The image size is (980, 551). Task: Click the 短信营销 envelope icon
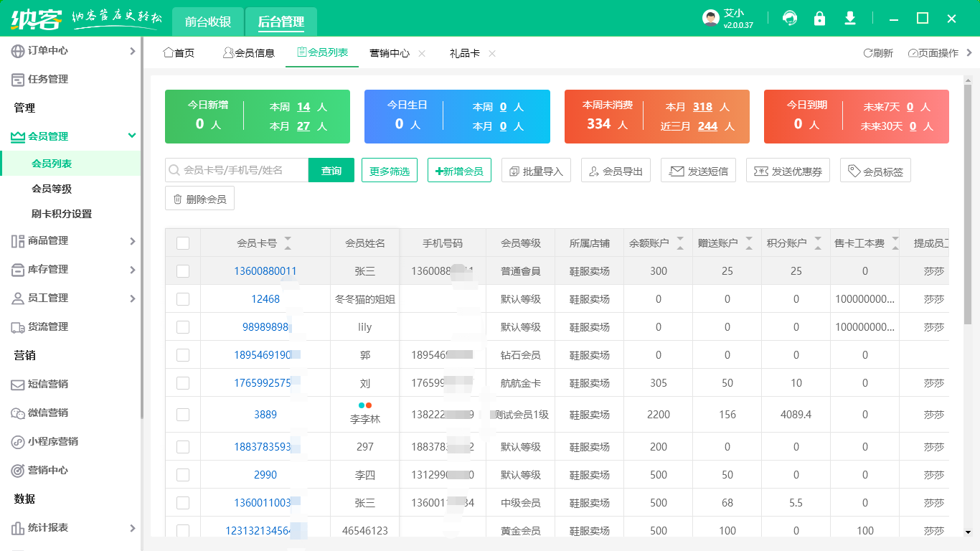tap(18, 385)
